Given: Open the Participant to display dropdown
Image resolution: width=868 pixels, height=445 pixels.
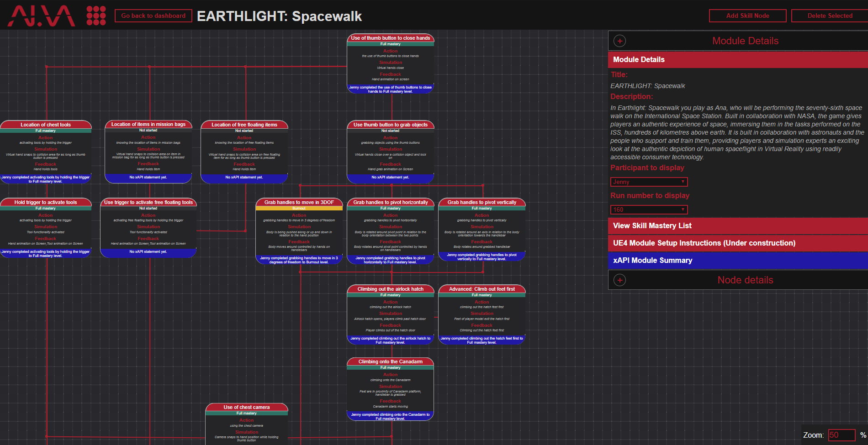Looking at the screenshot, I should (649, 182).
